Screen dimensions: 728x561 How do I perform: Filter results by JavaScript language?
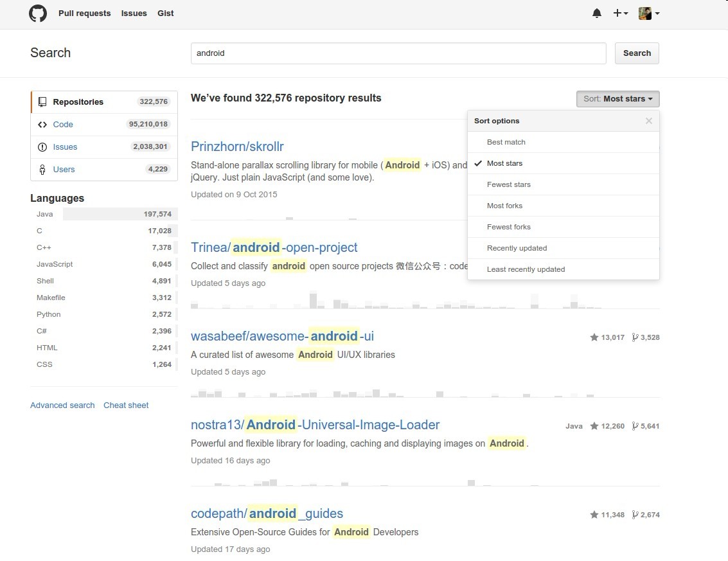click(x=104, y=264)
